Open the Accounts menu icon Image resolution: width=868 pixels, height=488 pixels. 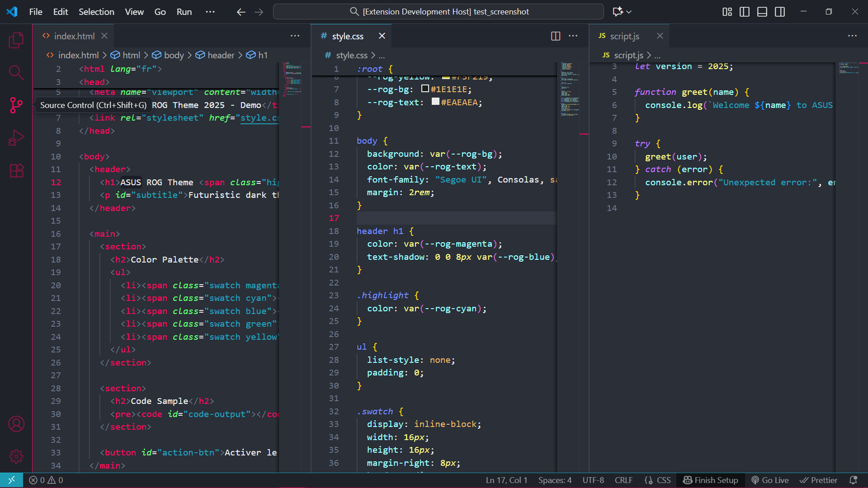coord(16,424)
